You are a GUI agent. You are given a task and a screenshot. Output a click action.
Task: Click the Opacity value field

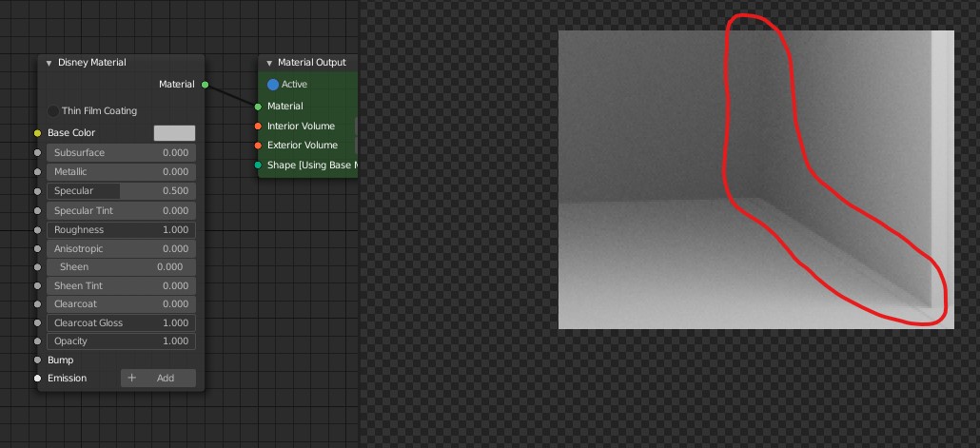tap(121, 341)
